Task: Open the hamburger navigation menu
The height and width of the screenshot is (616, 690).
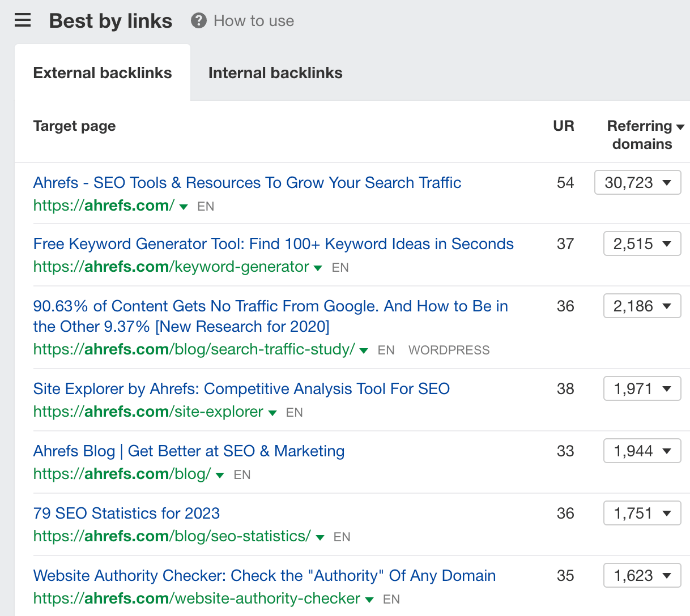Action: click(23, 20)
